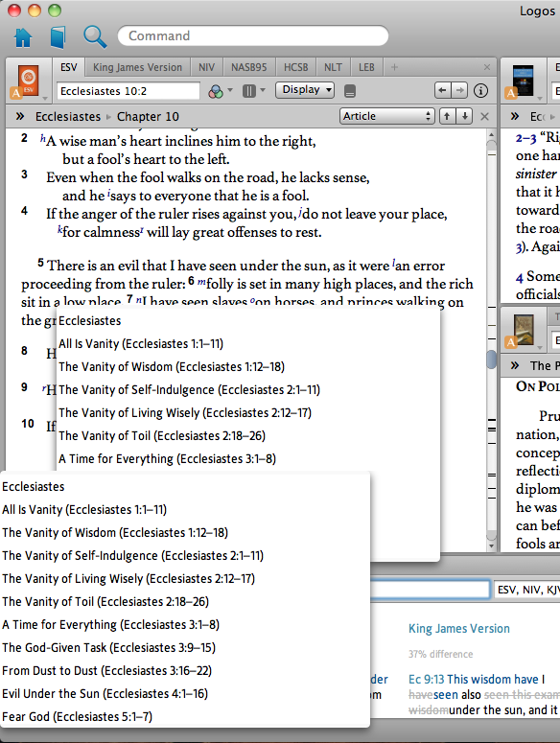Click footnote marker h in verse 2
This screenshot has height=743, width=560.
pyautogui.click(x=42, y=138)
